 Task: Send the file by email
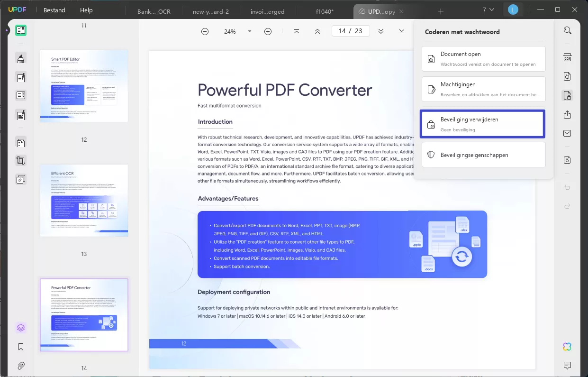click(567, 134)
